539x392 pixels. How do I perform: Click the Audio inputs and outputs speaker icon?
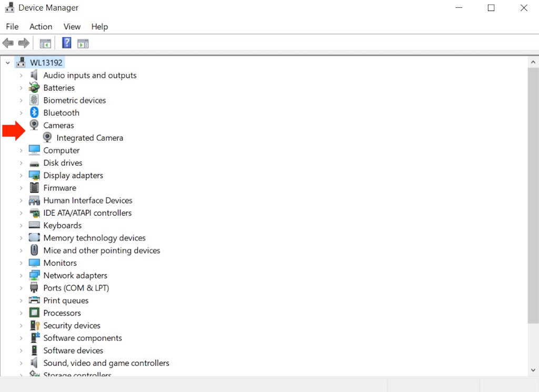(34, 75)
